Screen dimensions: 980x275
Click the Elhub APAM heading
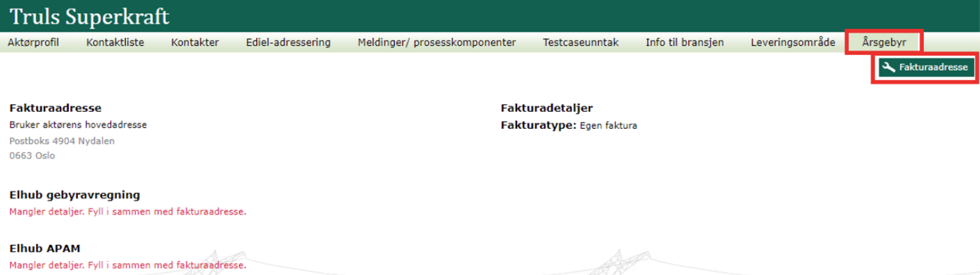[x=45, y=249]
